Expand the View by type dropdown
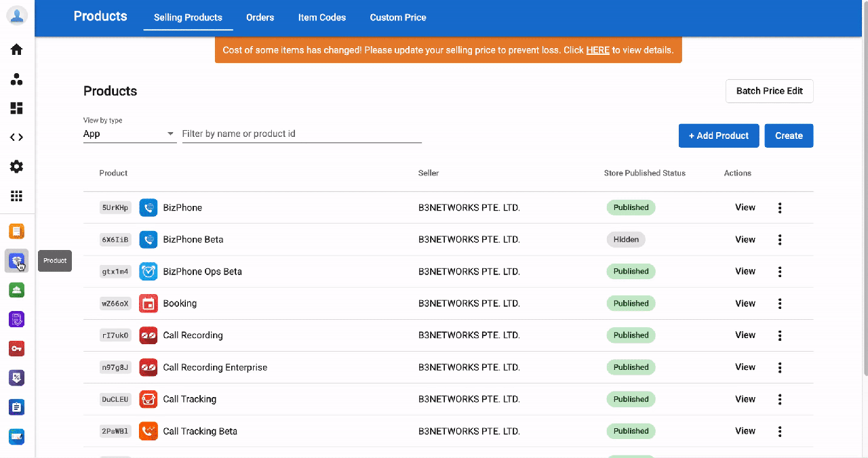This screenshot has width=868, height=458. [x=130, y=134]
